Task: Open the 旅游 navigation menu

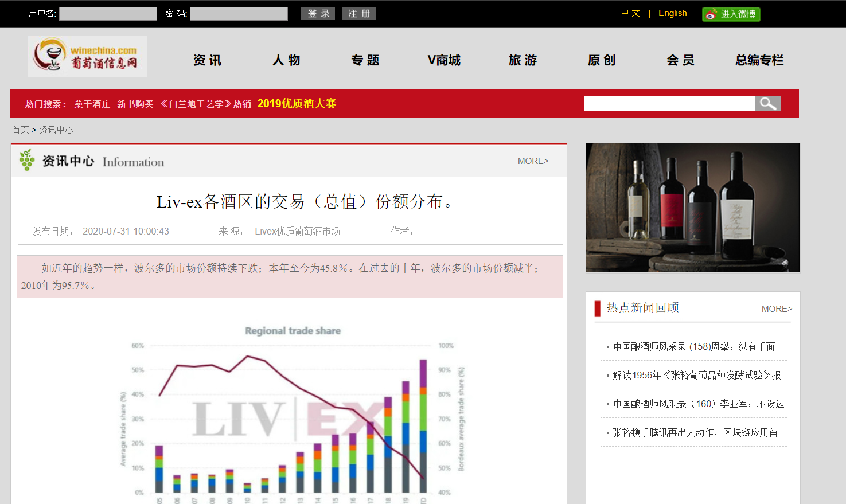Action: coord(523,60)
